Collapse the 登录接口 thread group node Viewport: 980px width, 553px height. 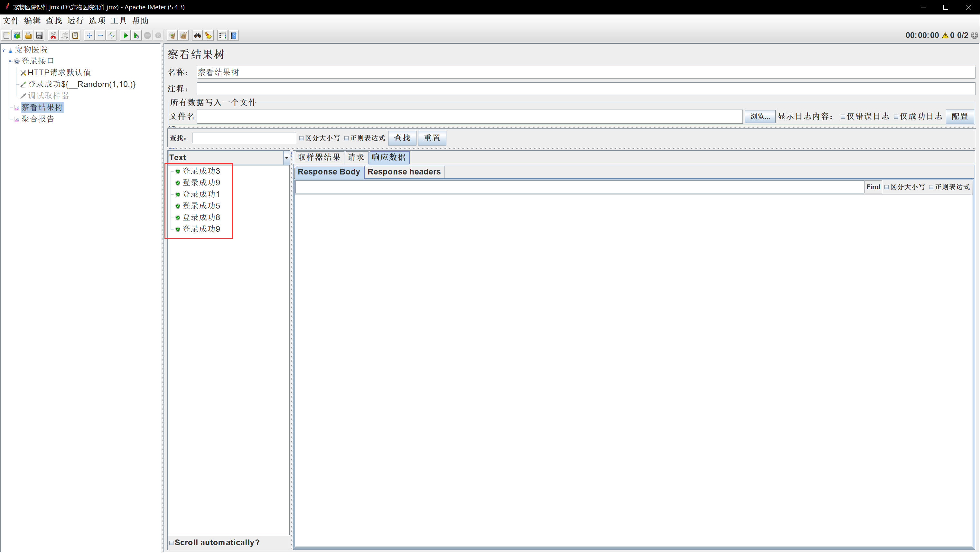click(x=10, y=61)
